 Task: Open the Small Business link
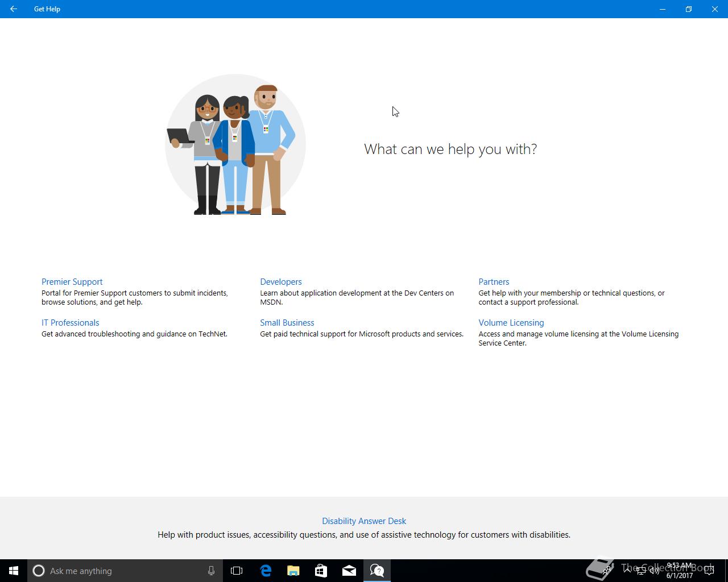coord(287,323)
